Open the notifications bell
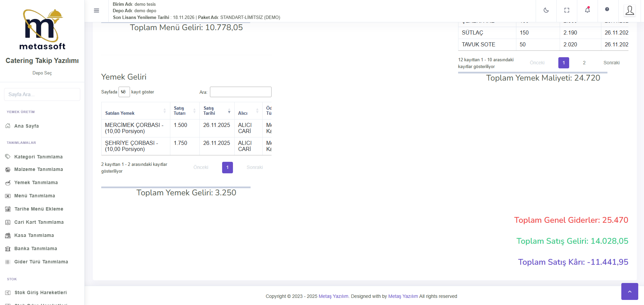 coord(587,10)
